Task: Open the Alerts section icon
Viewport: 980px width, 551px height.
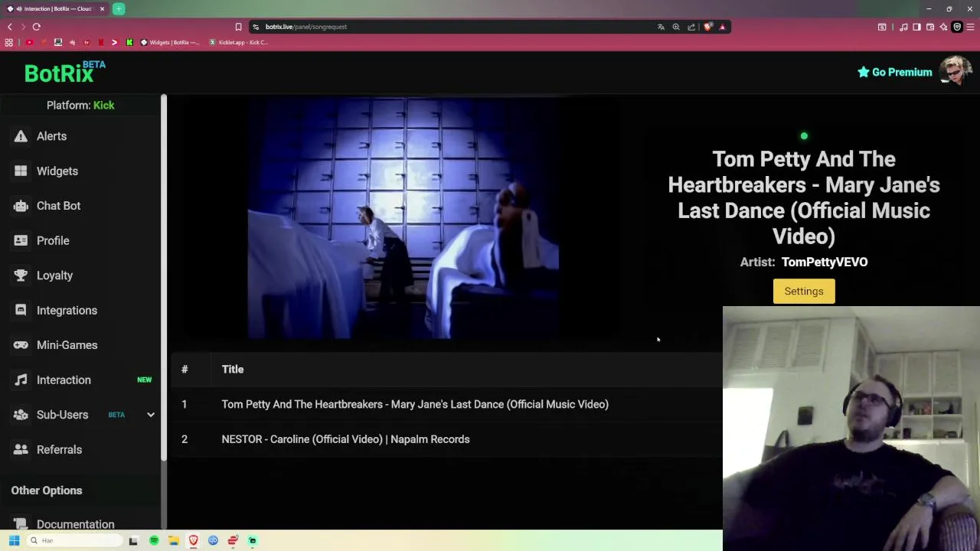Action: pyautogui.click(x=21, y=136)
